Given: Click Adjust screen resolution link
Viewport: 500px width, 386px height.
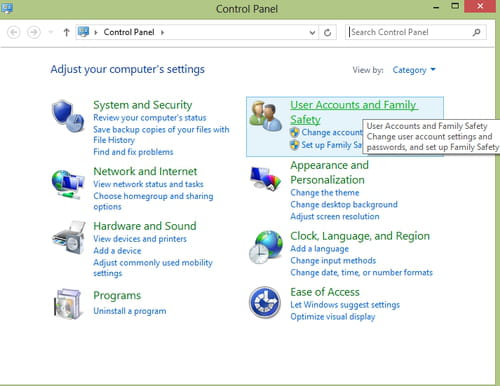Looking at the screenshot, I should tap(335, 216).
